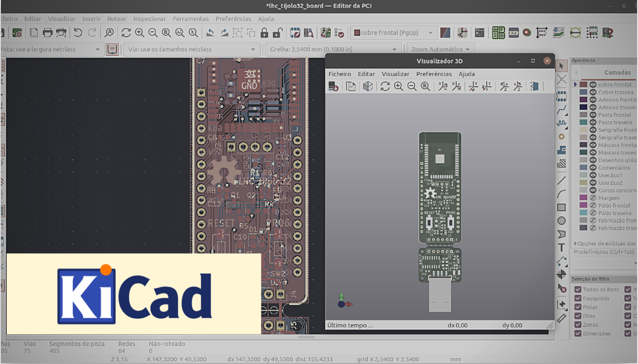The image size is (638, 364).
Task: Select the Draw circle tool
Action: pyautogui.click(x=561, y=221)
